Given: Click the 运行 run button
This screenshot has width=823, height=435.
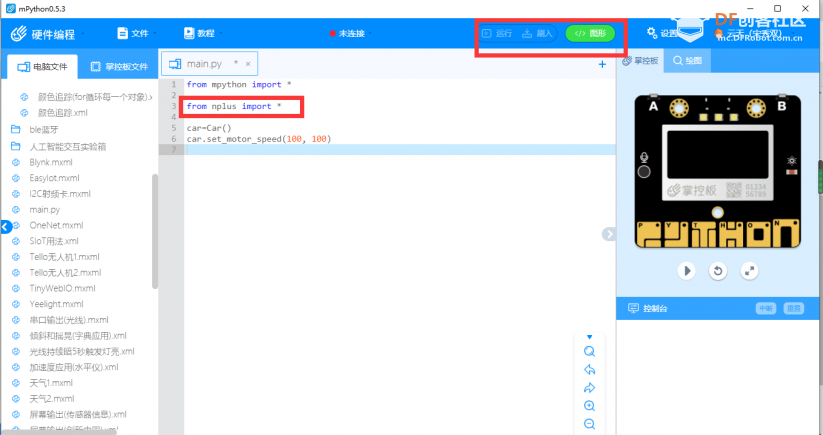Looking at the screenshot, I should [497, 34].
